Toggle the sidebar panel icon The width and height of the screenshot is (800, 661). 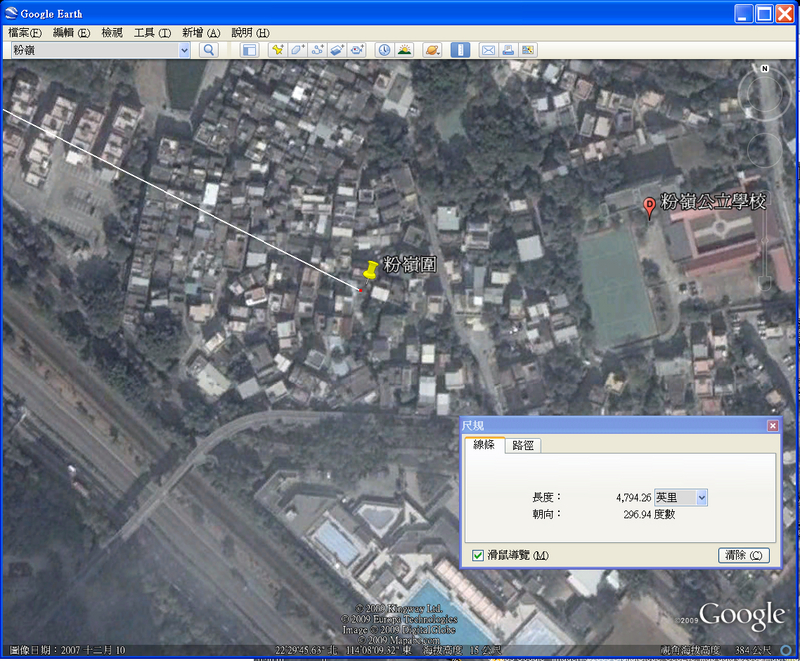(249, 50)
